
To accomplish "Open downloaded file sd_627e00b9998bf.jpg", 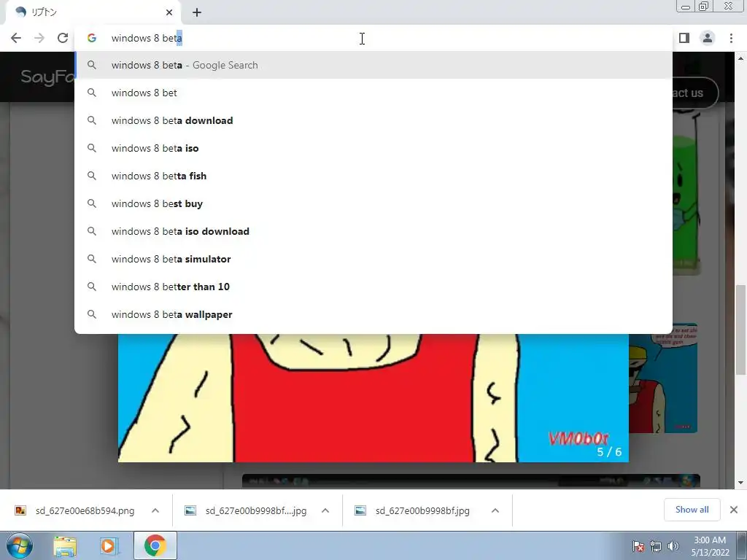I will click(422, 511).
